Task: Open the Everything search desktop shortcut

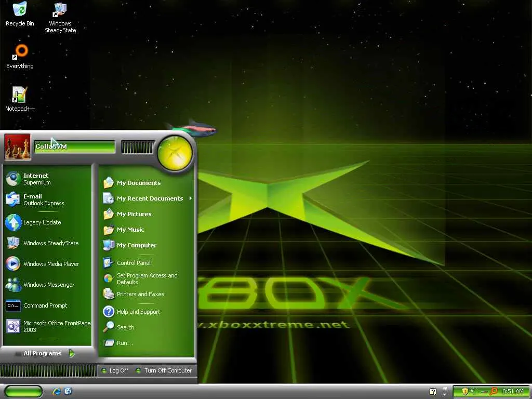Action: tap(20, 57)
